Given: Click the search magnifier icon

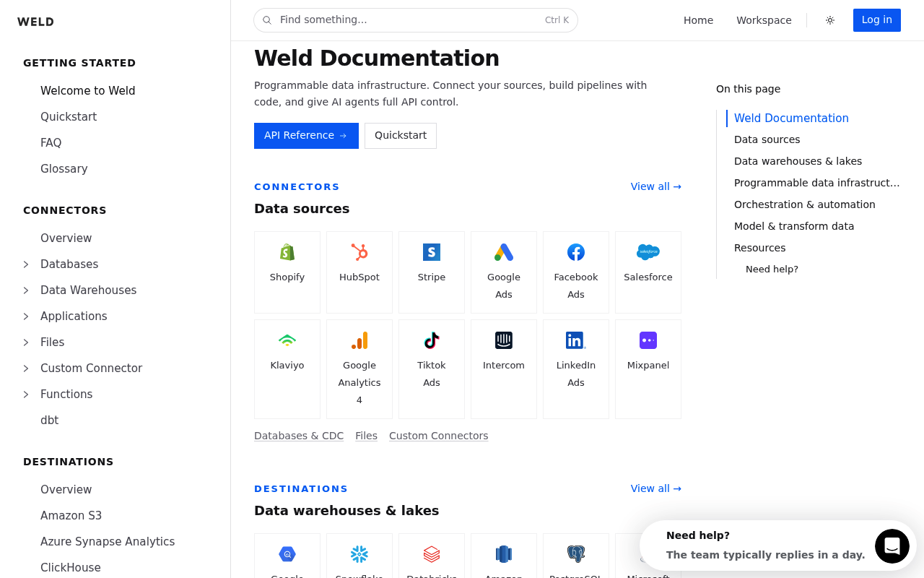Looking at the screenshot, I should coord(267,20).
